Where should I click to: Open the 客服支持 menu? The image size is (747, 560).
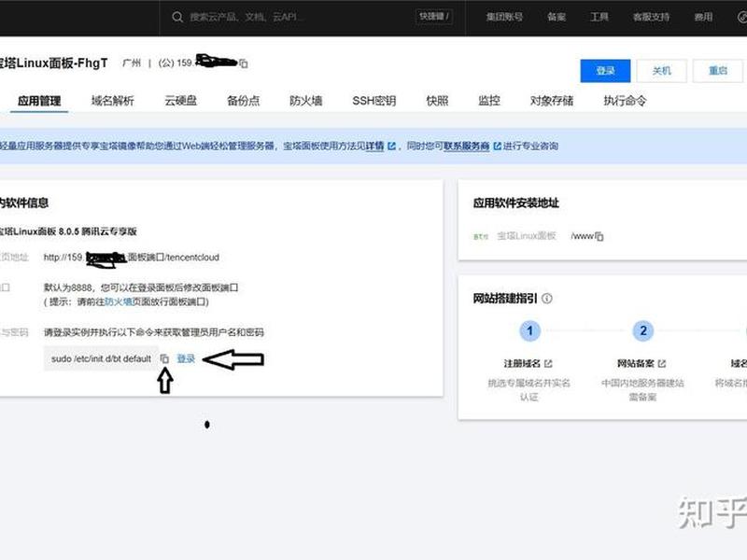coord(651,17)
